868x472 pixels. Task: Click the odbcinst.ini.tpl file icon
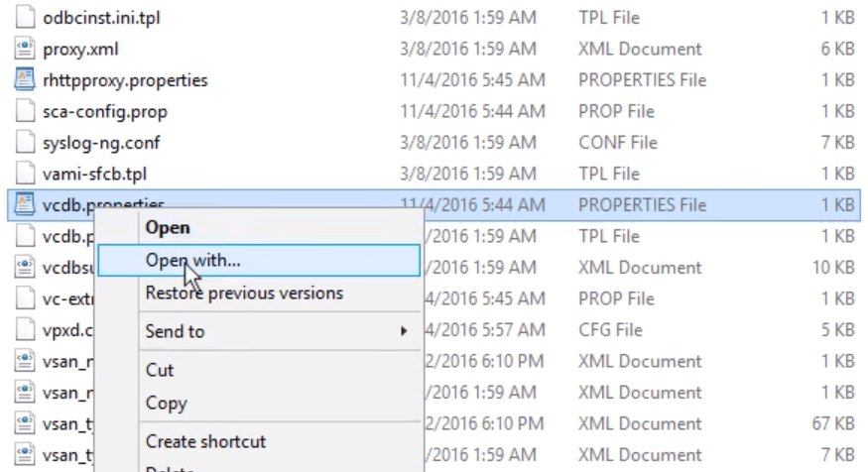pos(25,18)
